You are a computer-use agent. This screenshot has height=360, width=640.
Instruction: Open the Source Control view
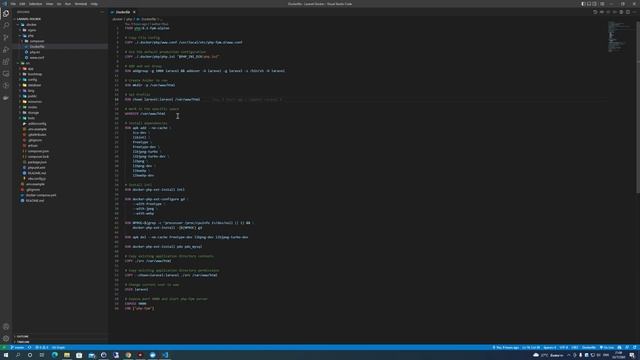(6, 38)
